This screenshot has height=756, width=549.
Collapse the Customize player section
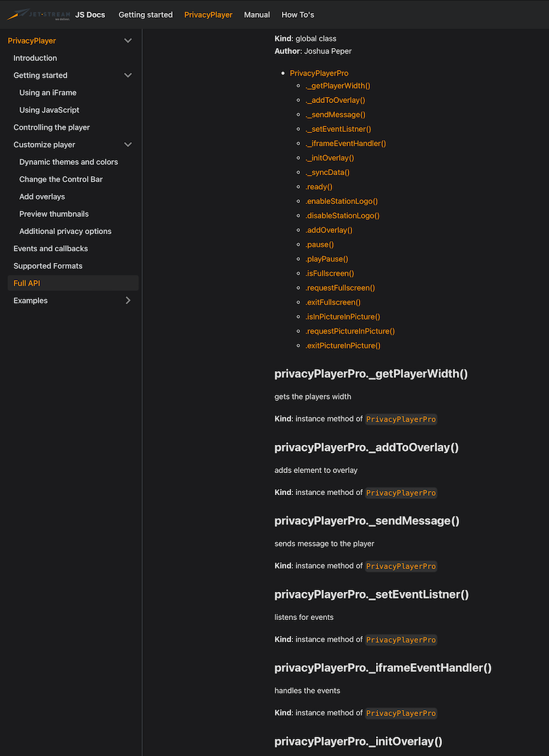[x=128, y=144]
